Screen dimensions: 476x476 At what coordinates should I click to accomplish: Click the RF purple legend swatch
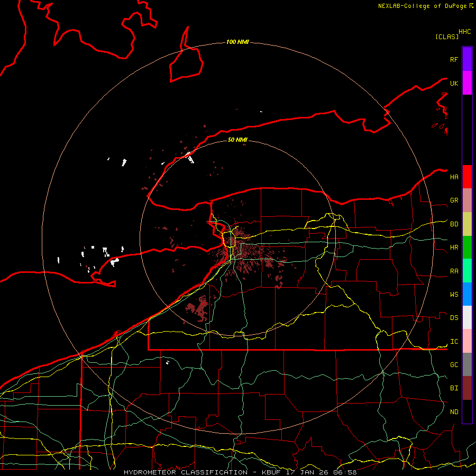467,59
